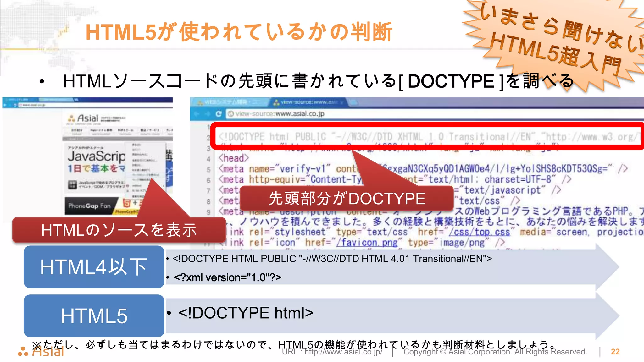Click the blue HTML5 box
This screenshot has width=644, height=362.
[94, 316]
